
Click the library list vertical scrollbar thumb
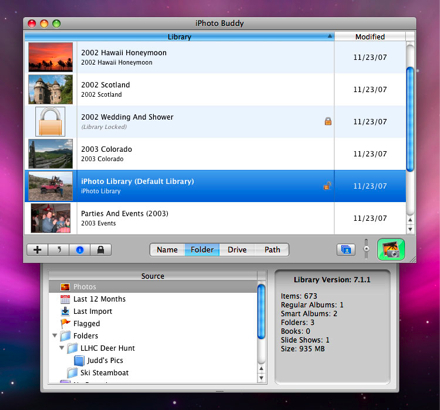coord(410,119)
